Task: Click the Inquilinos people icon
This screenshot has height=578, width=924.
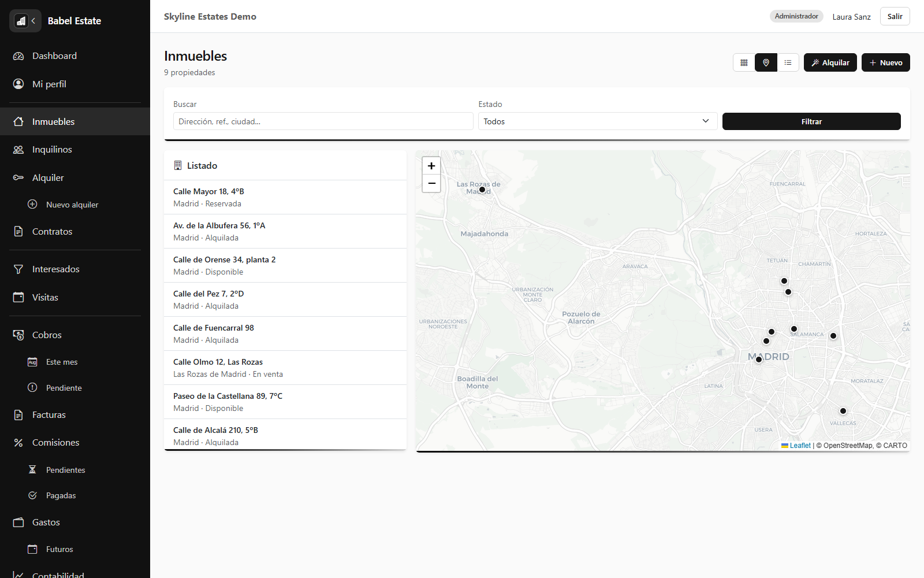Action: 18,150
